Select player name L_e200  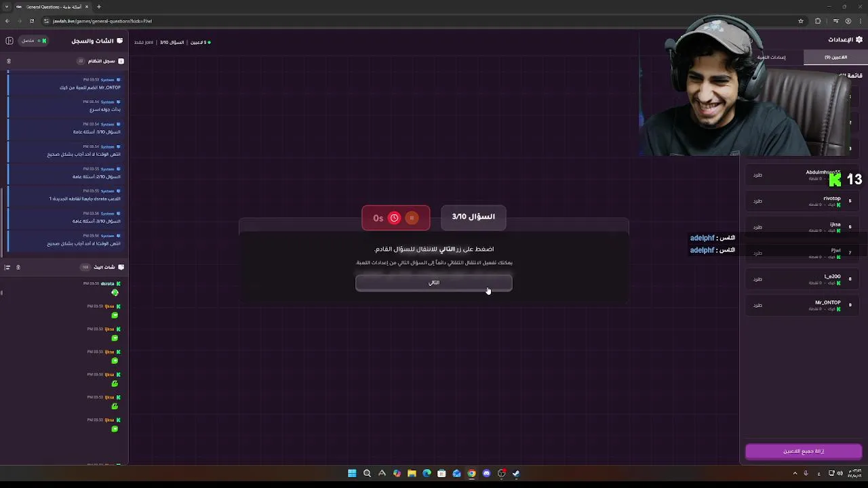832,277
